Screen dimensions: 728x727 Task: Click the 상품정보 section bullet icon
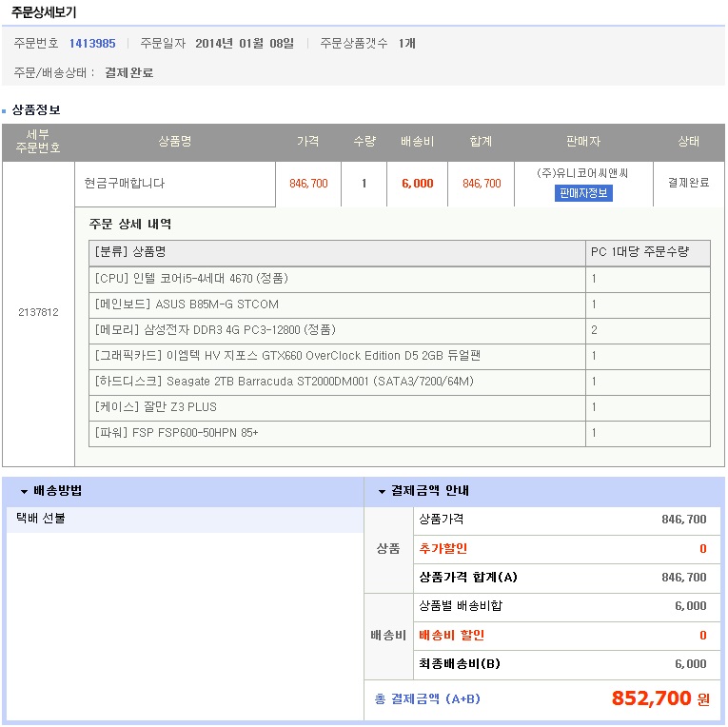coord(6,110)
